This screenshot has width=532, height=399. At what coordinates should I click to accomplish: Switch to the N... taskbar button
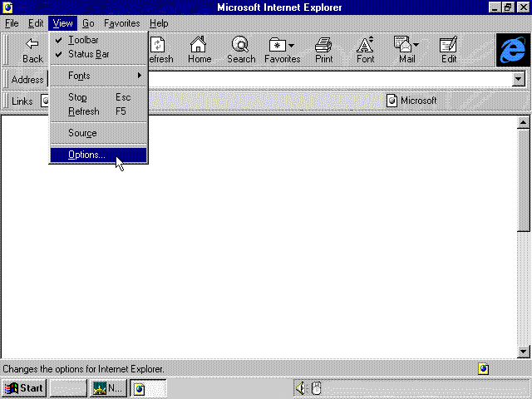tap(108, 388)
